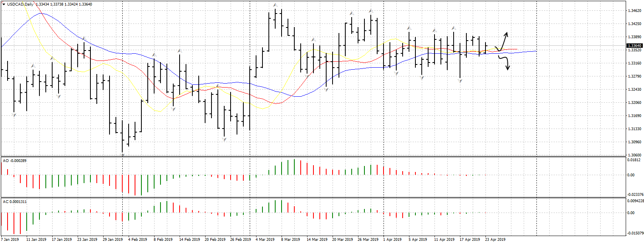Select the highest up-fractal marker in early March
644x244 pixels.
pyautogui.click(x=275, y=5)
